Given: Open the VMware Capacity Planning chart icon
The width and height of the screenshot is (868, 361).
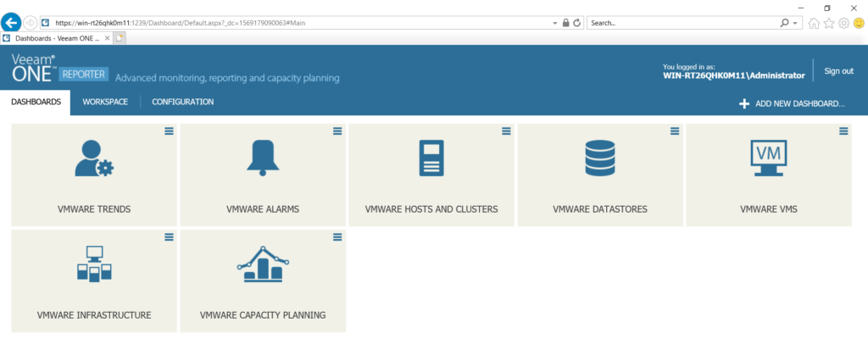Looking at the screenshot, I should 262,264.
